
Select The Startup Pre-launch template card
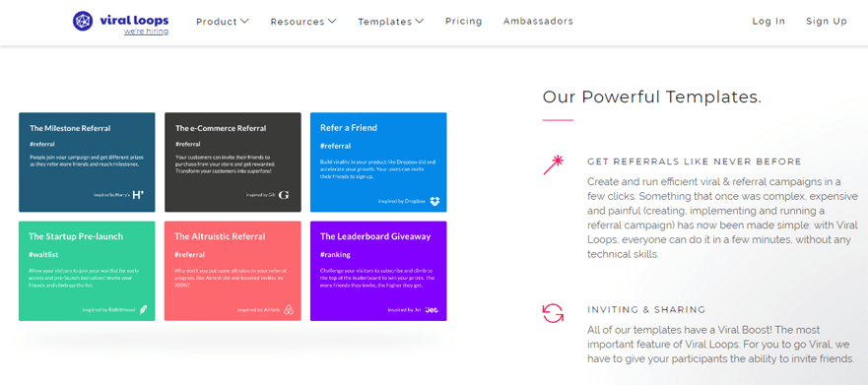87,271
